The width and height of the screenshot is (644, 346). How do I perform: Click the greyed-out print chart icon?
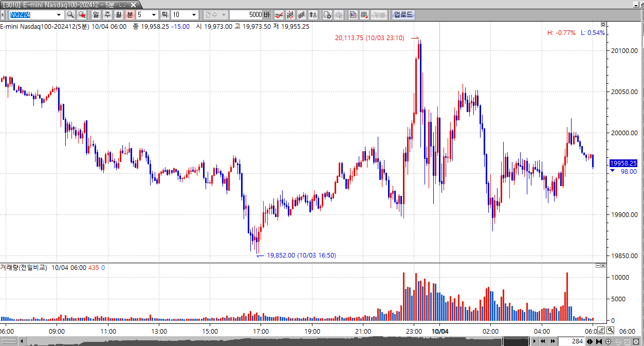[x=339, y=15]
